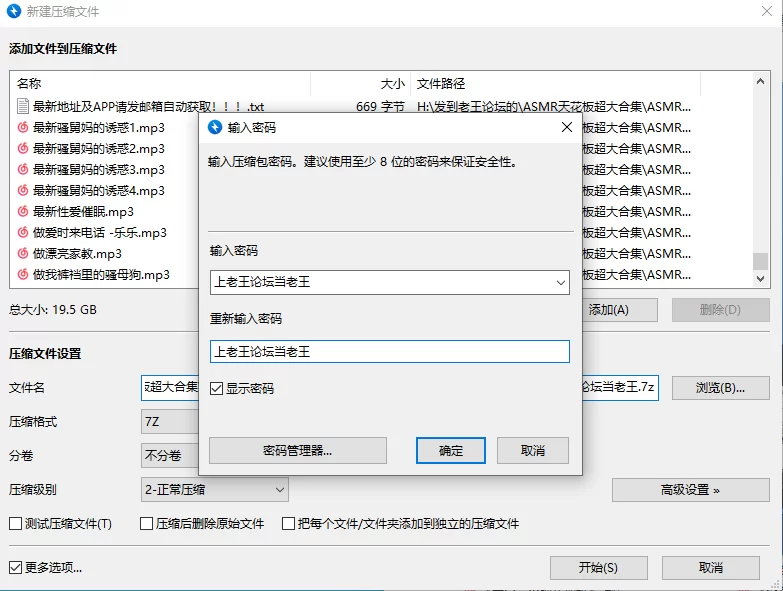Enable 压缩后删除原始文件 checkbox

point(146,524)
